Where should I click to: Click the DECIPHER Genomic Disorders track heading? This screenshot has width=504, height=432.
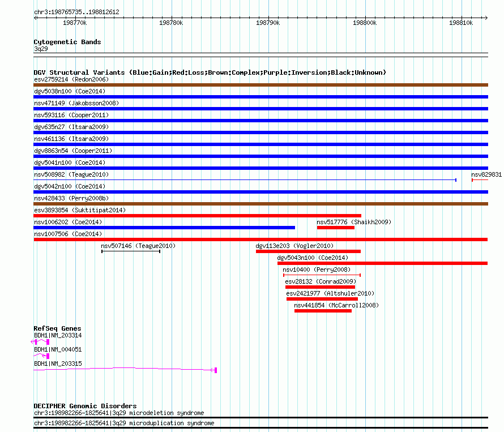(85, 405)
